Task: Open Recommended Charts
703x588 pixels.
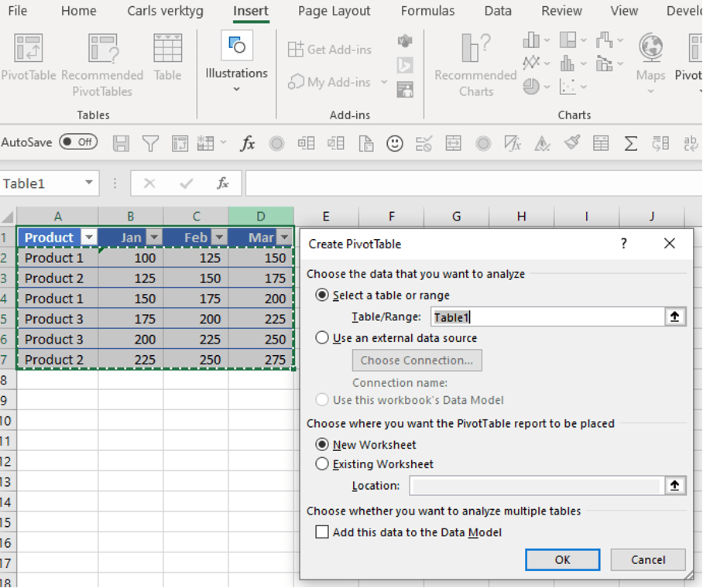Action: [x=475, y=65]
